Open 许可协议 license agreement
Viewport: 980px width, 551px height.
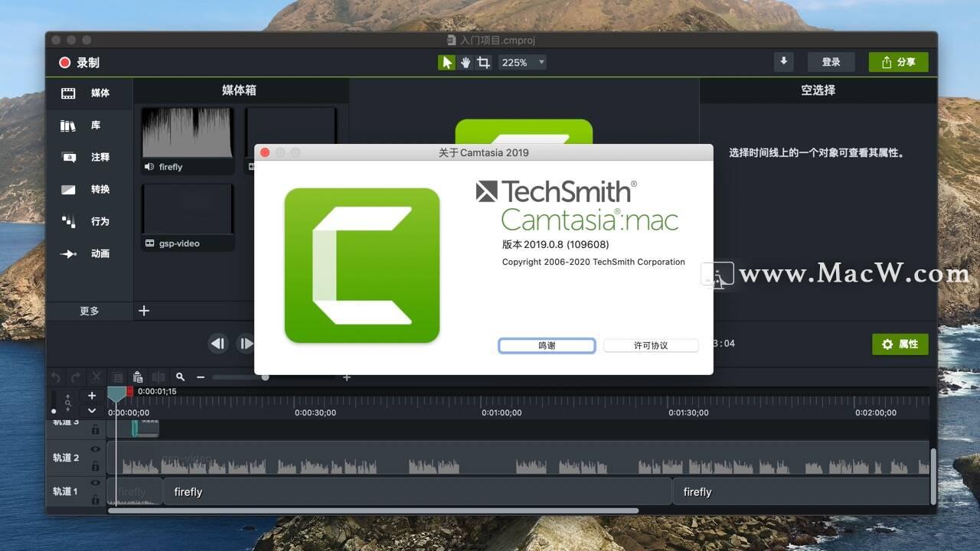coord(651,346)
